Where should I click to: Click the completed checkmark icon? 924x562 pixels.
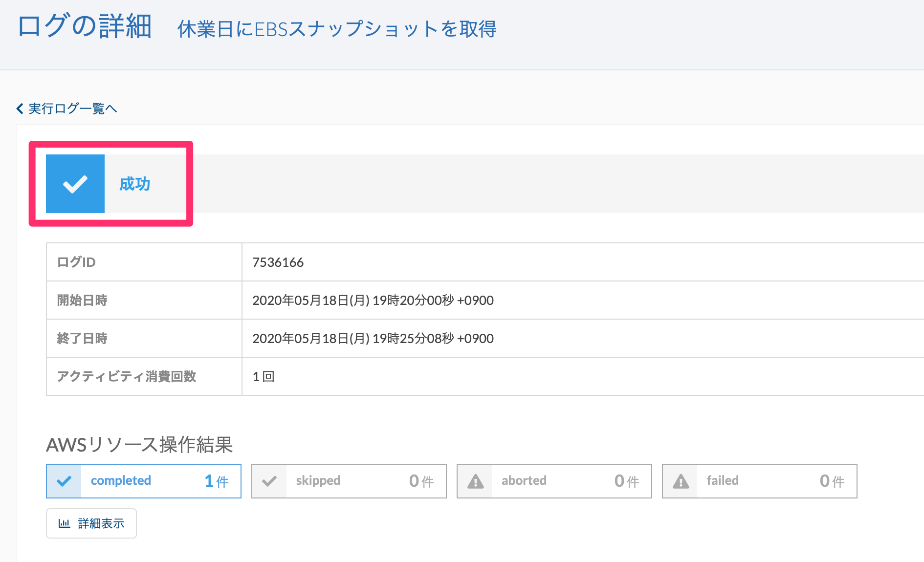(x=64, y=481)
